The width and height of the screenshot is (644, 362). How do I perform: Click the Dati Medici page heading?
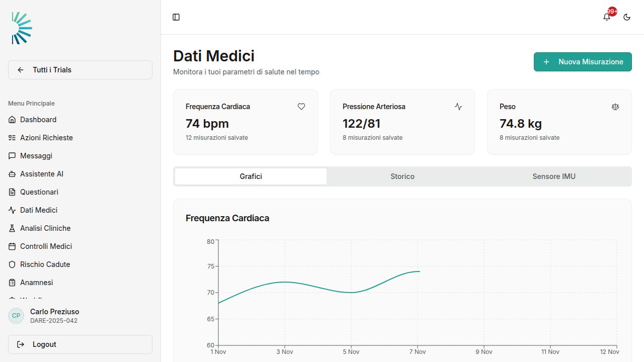click(x=214, y=56)
